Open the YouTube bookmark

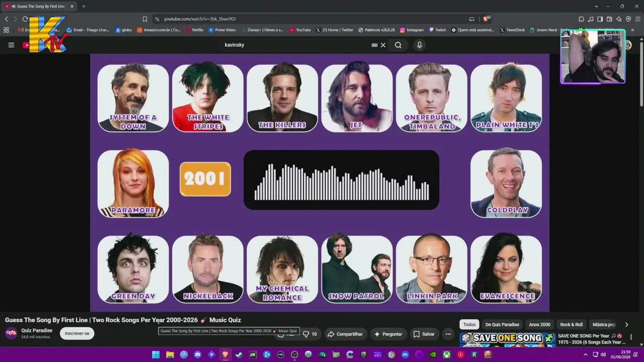[300, 30]
